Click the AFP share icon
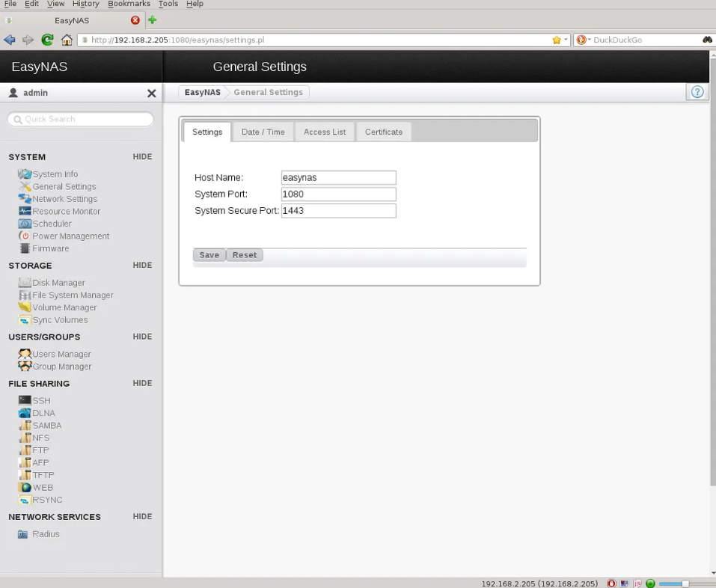Viewport: 716px width, 588px height. pos(25,462)
